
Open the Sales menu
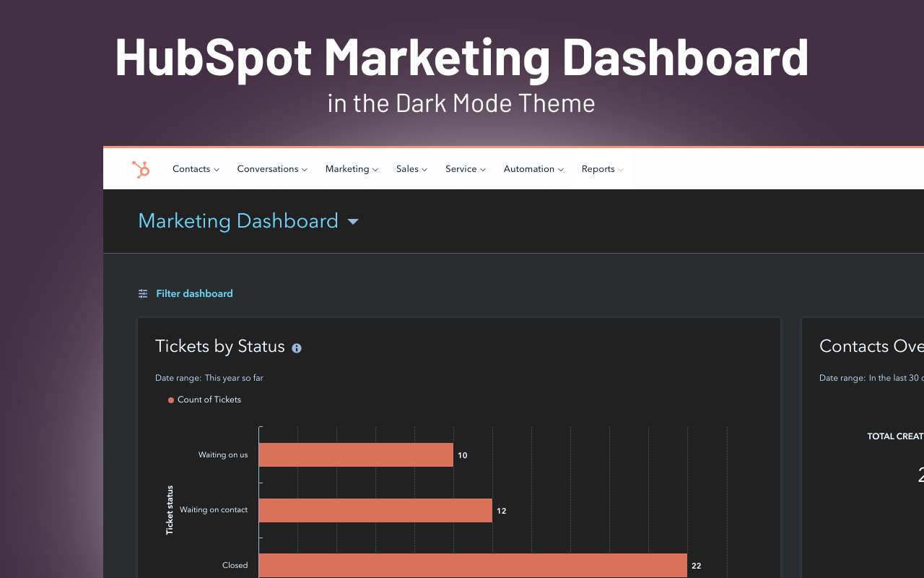[x=411, y=169]
